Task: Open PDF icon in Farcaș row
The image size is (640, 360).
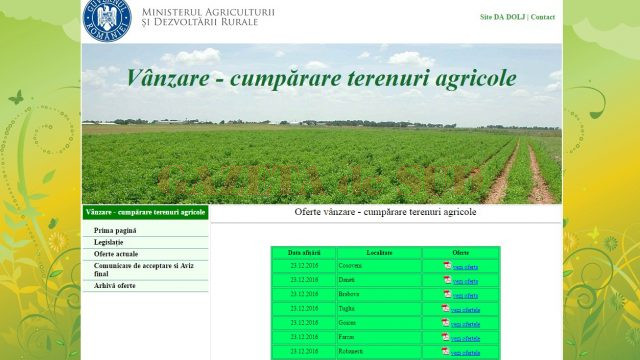Action: [445, 337]
